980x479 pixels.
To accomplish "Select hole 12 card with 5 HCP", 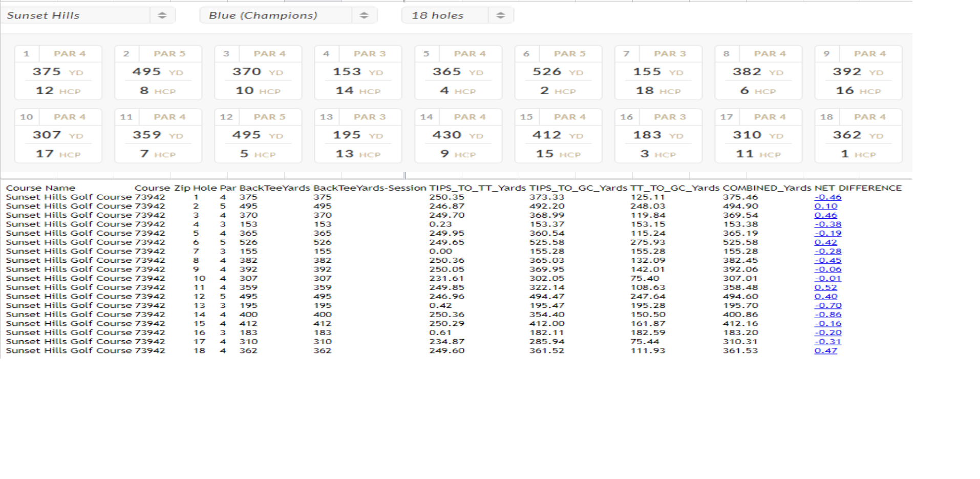I will pyautogui.click(x=258, y=136).
